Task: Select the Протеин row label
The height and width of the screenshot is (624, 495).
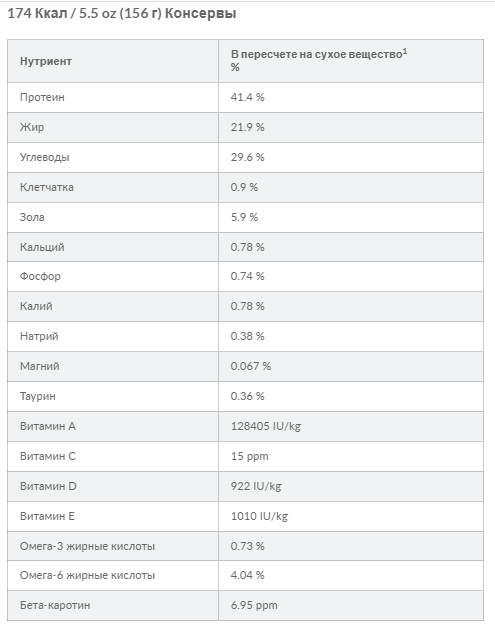Action: pyautogui.click(x=42, y=97)
